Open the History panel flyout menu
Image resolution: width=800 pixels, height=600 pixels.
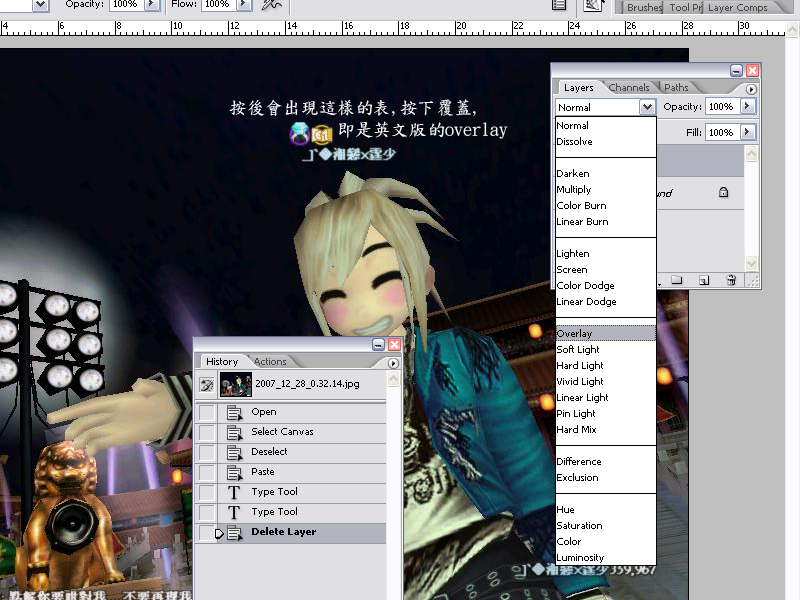[x=392, y=363]
